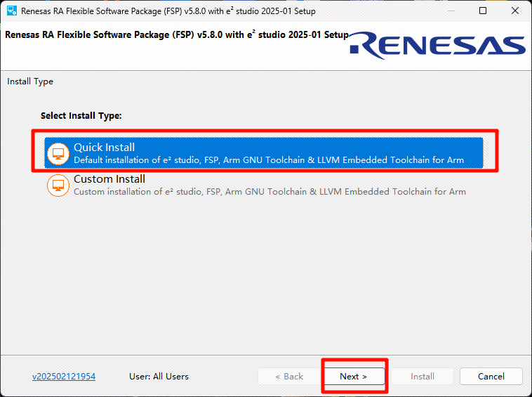Screen dimensions: 532x397
Task: Click the 'User: All Users' text
Action: (x=159, y=377)
